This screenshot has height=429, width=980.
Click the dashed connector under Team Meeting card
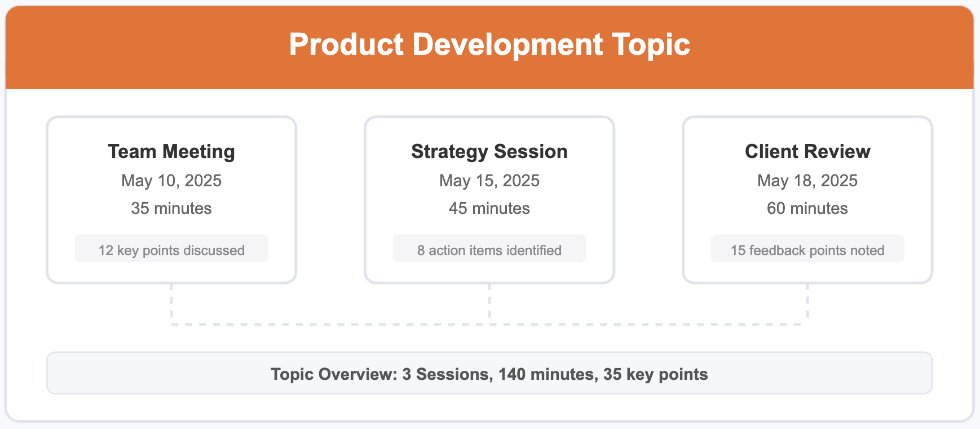click(x=171, y=303)
